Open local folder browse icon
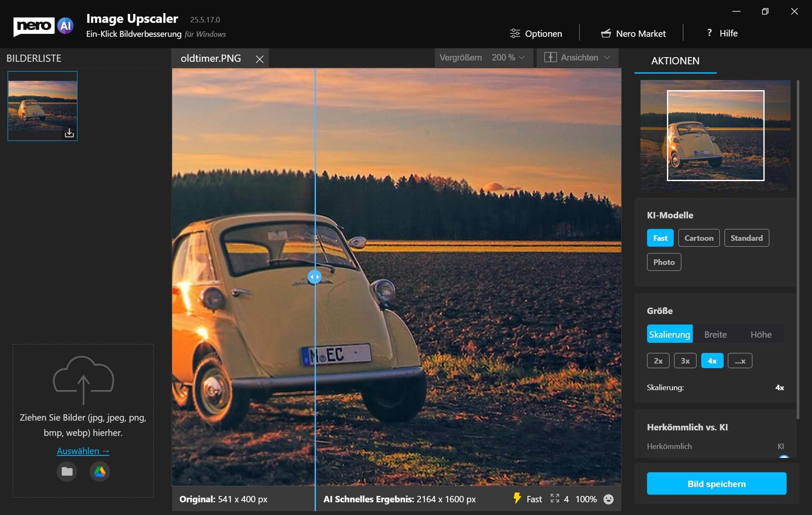The height and width of the screenshot is (515, 812). click(67, 471)
